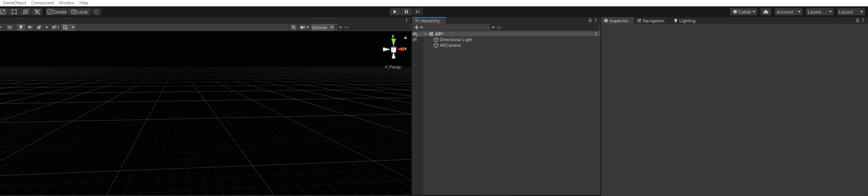Select the Rect Transform tool
This screenshot has height=196, width=868.
(x=14, y=12)
